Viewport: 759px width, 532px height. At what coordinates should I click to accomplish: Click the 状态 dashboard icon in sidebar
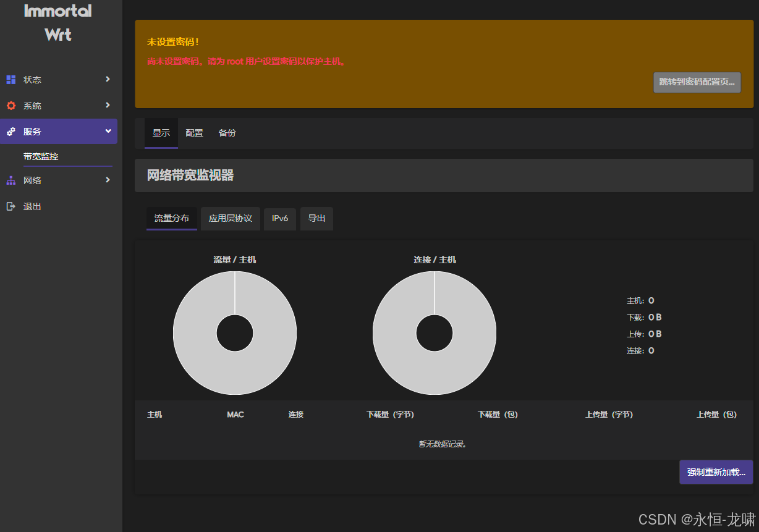click(x=11, y=80)
